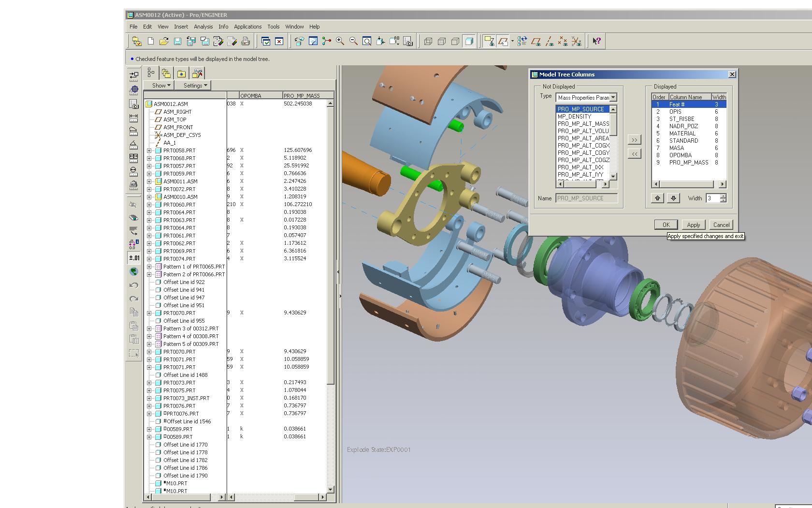Image resolution: width=812 pixels, height=508 pixels.
Task: Expand PRT0074.PRT tree node
Action: point(149,259)
